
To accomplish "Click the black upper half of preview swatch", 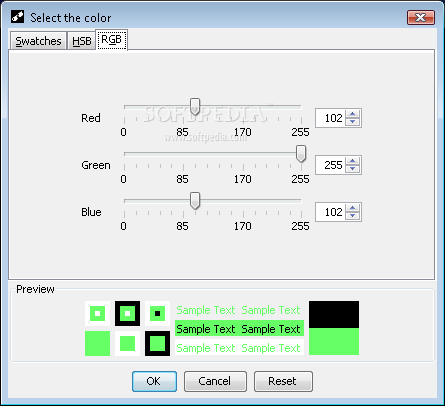I will coord(334,314).
